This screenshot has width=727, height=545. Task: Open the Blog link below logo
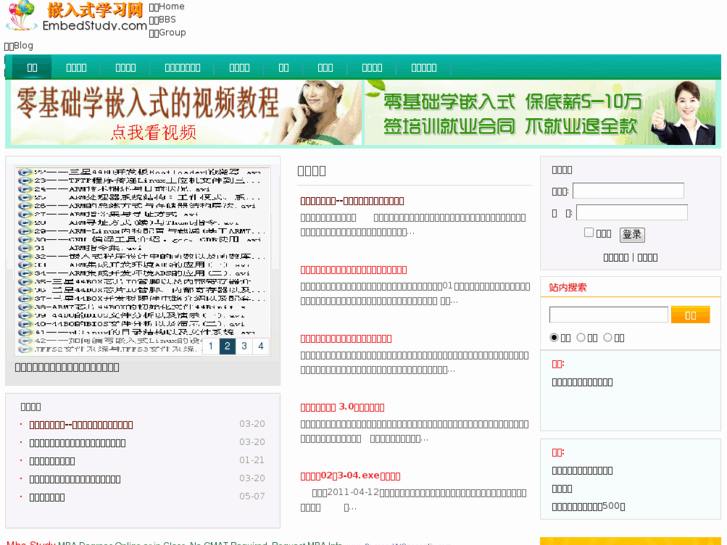tap(19, 45)
